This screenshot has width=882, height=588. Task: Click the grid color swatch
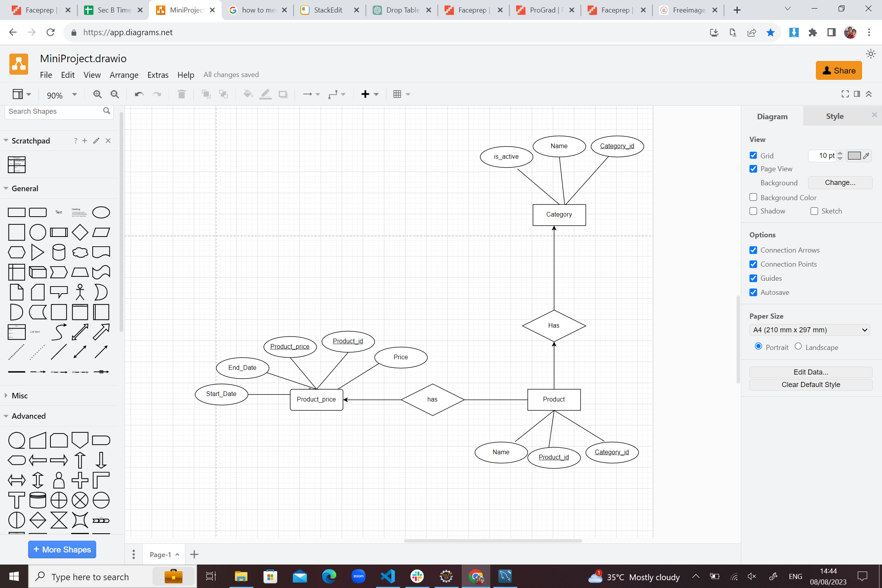point(854,156)
